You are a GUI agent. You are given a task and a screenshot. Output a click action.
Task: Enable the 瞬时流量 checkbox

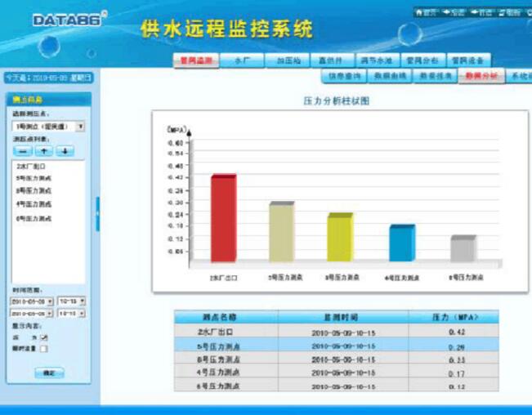tap(44, 348)
